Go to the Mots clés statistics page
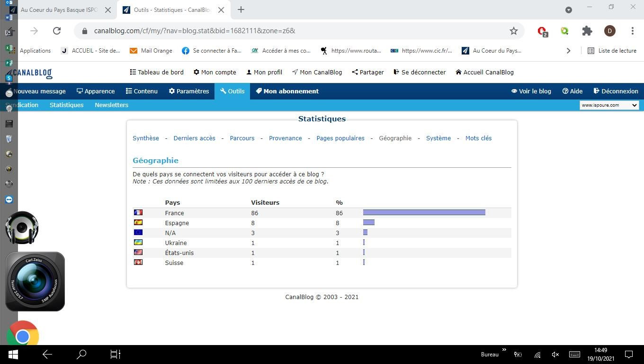The image size is (644, 364). [478, 138]
